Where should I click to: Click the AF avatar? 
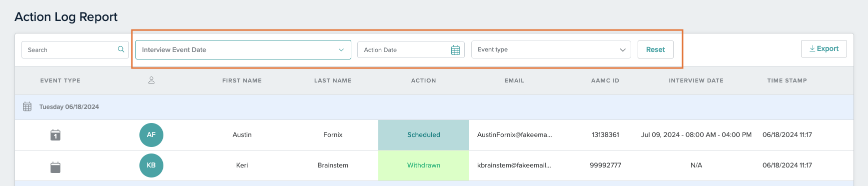(151, 135)
